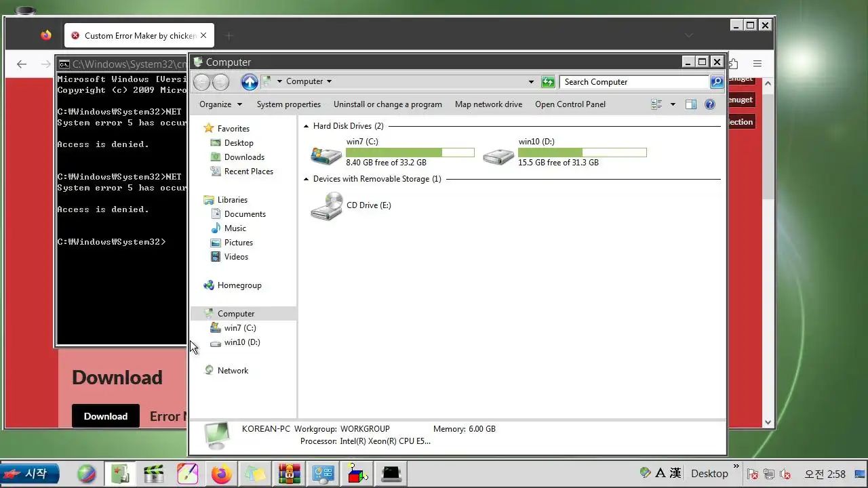The width and height of the screenshot is (868, 488).
Task: Expand the address bar history dropdown
Action: tap(531, 82)
